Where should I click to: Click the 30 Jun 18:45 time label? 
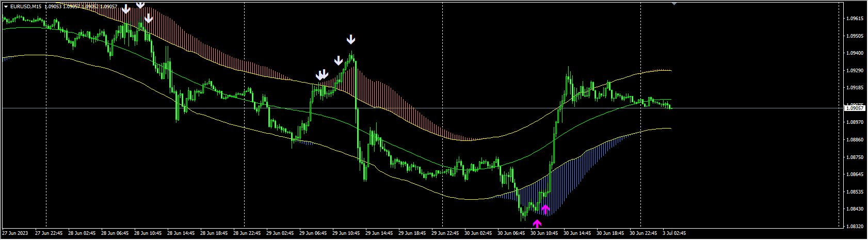point(610,233)
